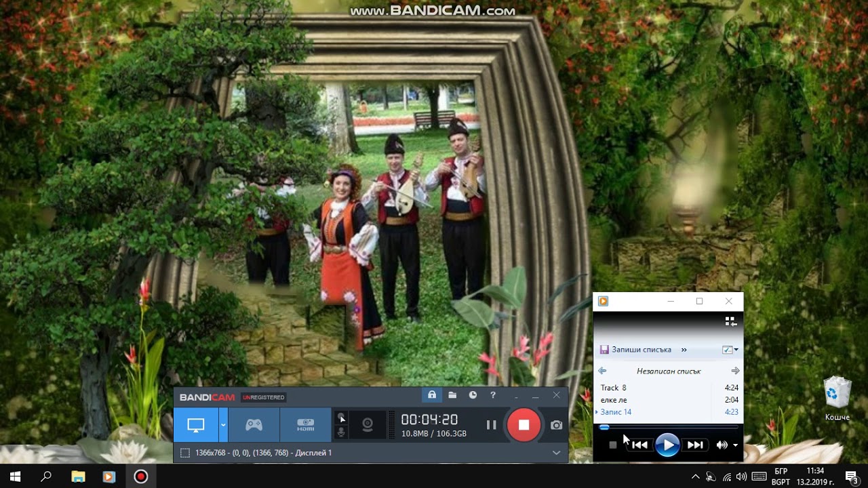Screen dimensions: 868x488
Task: Take a screenshot with camera icon
Action: (x=556, y=425)
